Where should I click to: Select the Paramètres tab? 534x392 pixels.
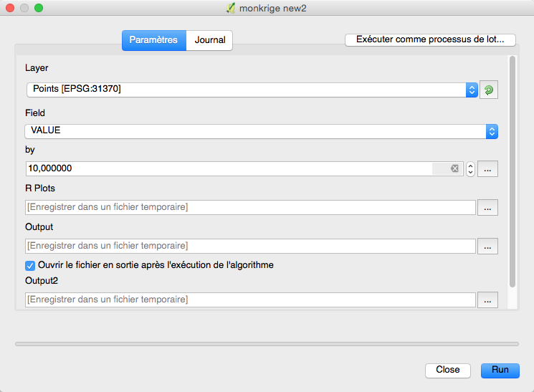[153, 40]
